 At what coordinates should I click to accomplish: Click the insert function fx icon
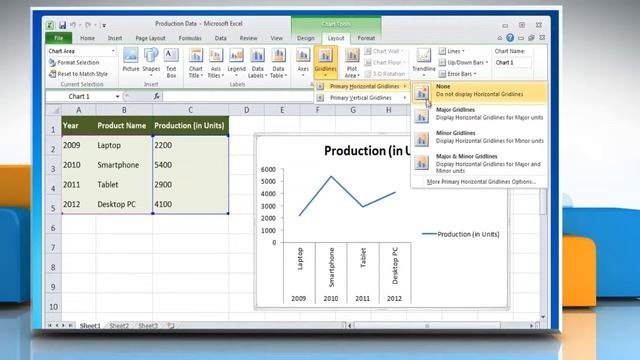tap(156, 96)
